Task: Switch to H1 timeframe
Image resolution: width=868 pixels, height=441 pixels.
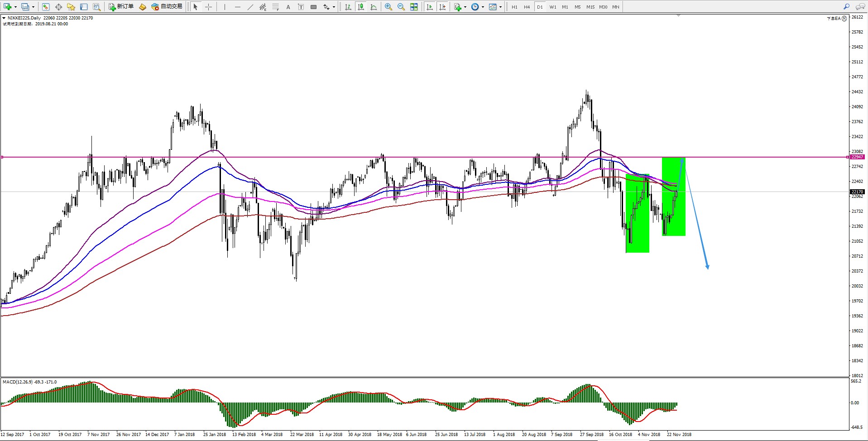Action: [x=514, y=7]
